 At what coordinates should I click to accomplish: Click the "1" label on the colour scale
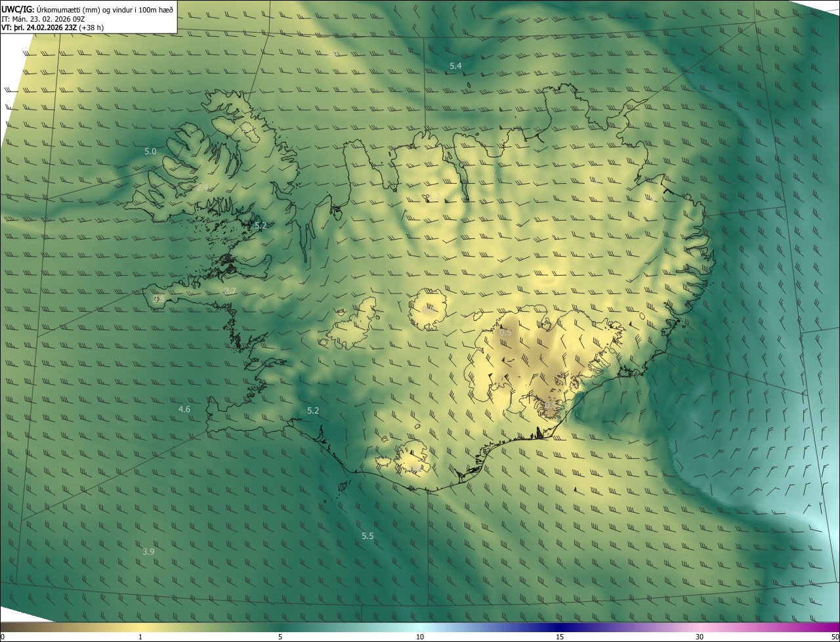click(x=140, y=637)
